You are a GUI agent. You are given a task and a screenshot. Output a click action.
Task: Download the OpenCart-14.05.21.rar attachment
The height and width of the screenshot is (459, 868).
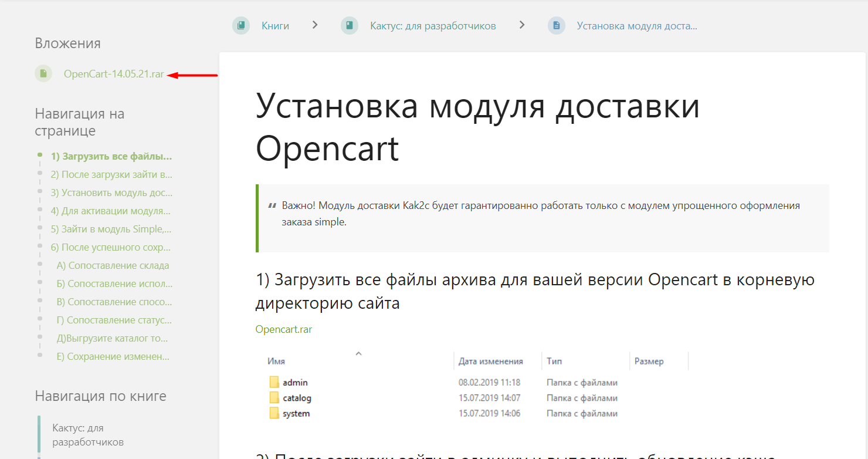click(x=114, y=74)
